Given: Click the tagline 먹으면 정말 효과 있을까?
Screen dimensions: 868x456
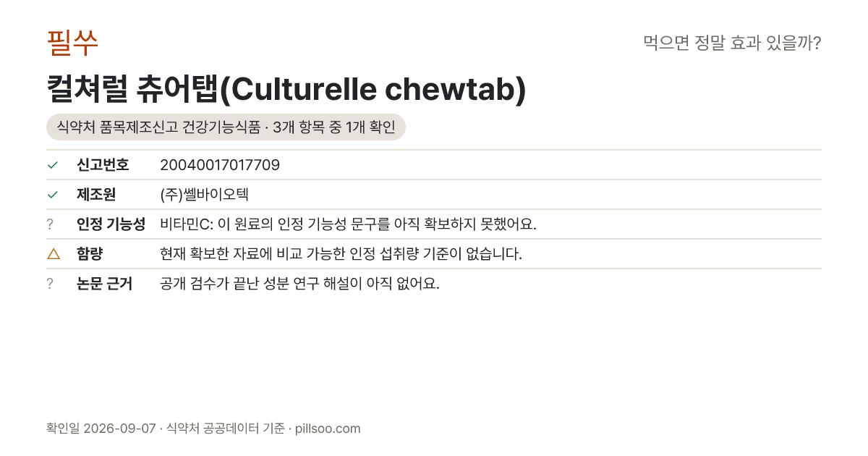Looking at the screenshot, I should coord(732,43).
